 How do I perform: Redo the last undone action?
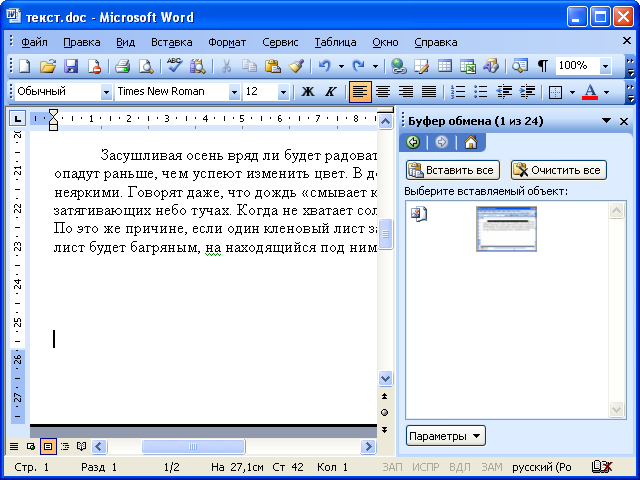pos(358,66)
